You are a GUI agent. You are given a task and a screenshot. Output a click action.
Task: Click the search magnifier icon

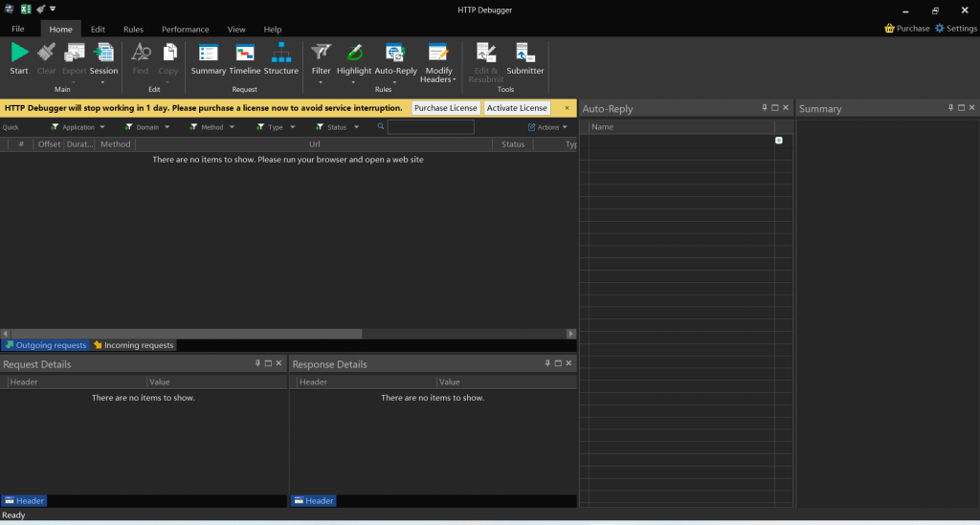coord(381,127)
